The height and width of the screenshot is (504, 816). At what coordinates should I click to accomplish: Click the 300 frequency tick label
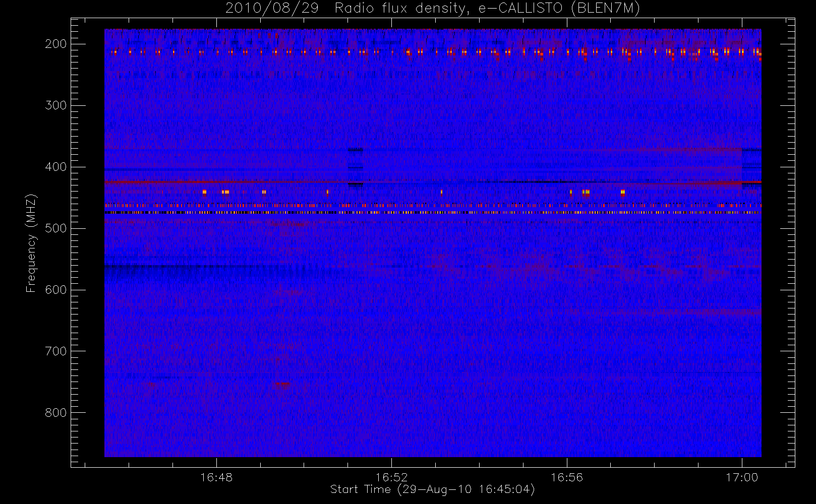56,105
